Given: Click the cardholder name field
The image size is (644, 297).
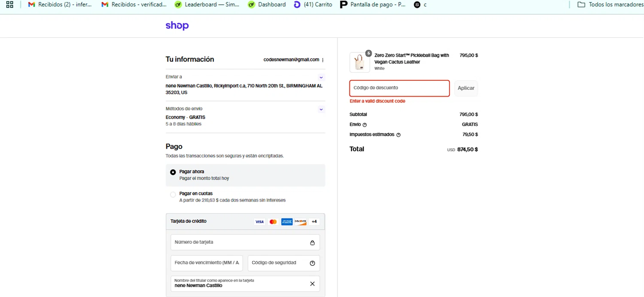Looking at the screenshot, I should click(x=245, y=284).
